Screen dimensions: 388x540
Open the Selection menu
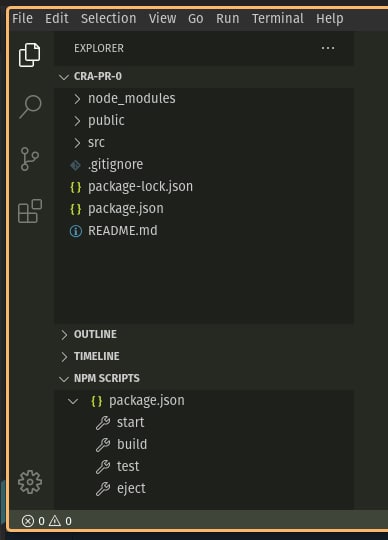(108, 18)
